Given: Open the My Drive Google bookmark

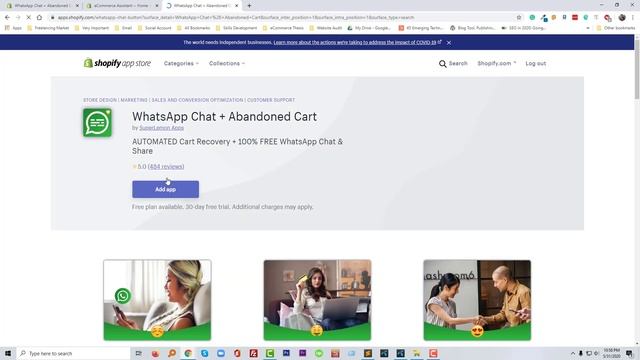Looking at the screenshot, I should point(369,28).
